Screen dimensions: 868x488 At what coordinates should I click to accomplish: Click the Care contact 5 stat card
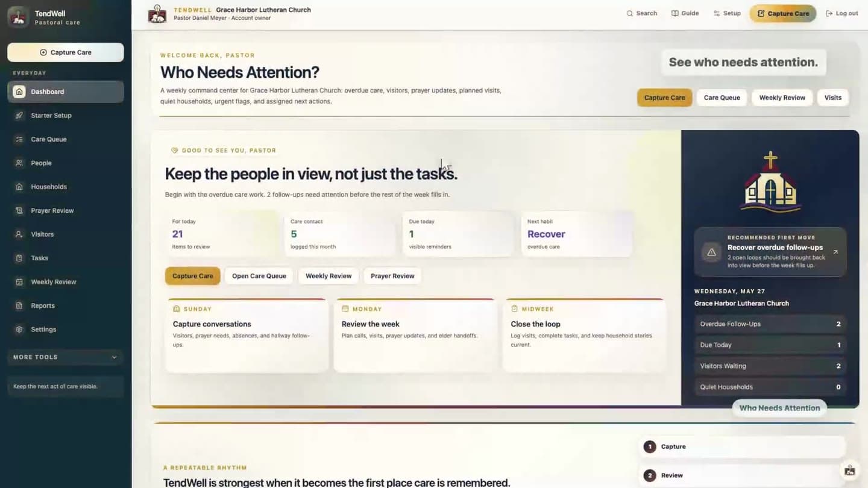coord(340,234)
